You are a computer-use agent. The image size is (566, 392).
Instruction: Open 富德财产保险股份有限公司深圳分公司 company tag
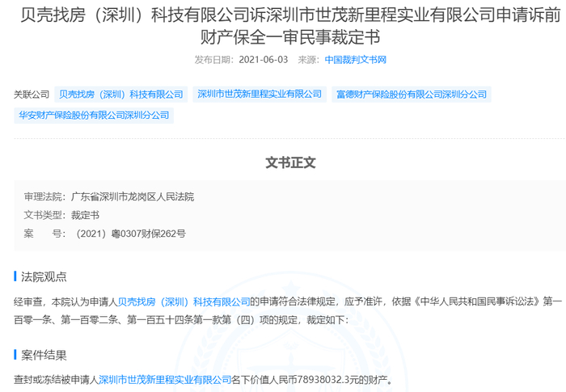tap(412, 95)
